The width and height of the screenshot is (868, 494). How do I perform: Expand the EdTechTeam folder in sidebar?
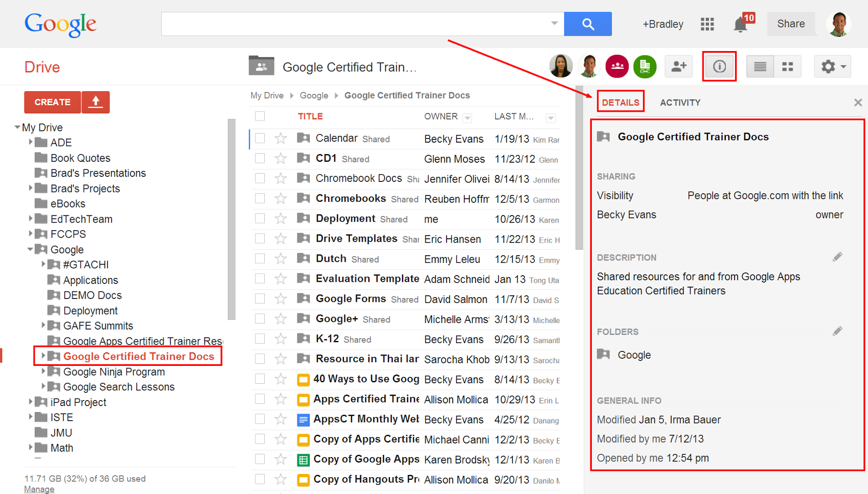point(31,219)
